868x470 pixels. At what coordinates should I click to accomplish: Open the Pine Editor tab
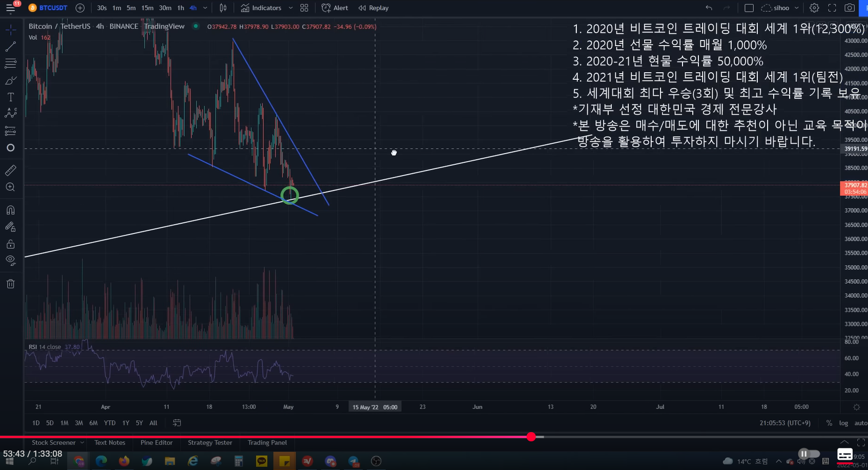point(156,442)
